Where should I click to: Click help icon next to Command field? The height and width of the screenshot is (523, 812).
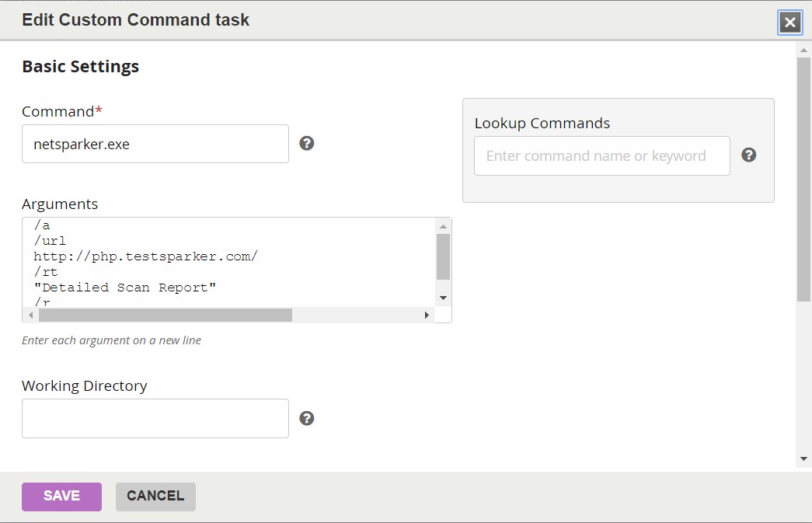point(307,144)
